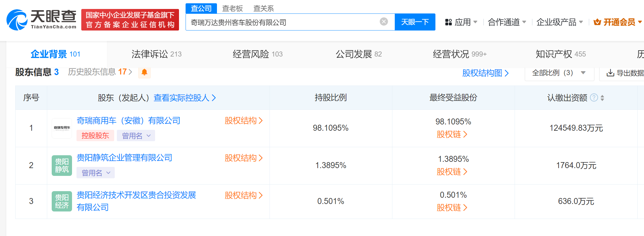Open the 全部比例 (3) dropdown

click(x=559, y=73)
